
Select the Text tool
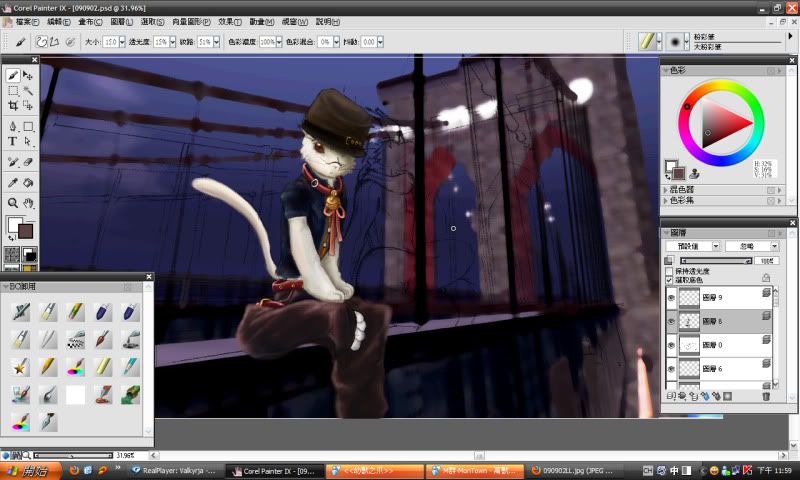coord(13,141)
